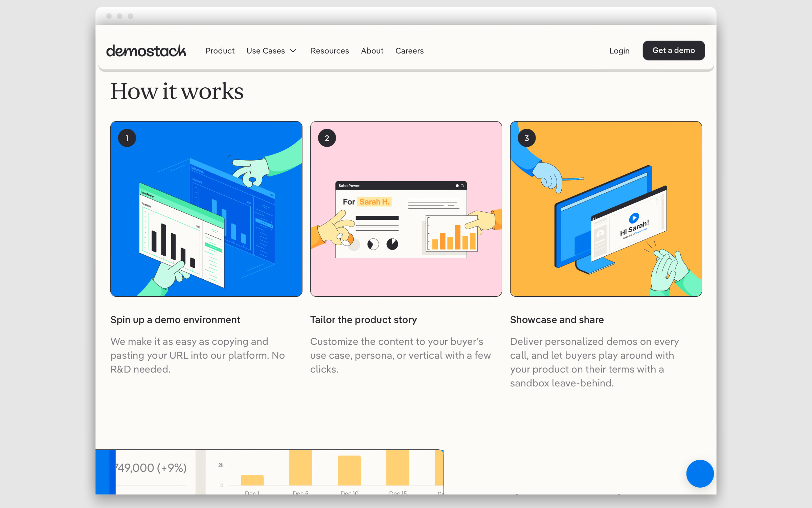The height and width of the screenshot is (508, 812).
Task: Click the Product navigation link
Action: [219, 50]
